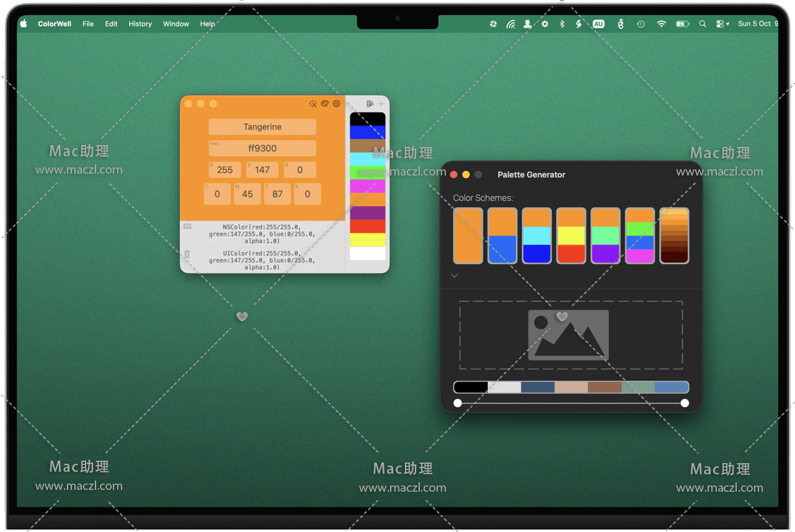
Task: Click the phone icon beside UIColor code
Action: (x=187, y=254)
